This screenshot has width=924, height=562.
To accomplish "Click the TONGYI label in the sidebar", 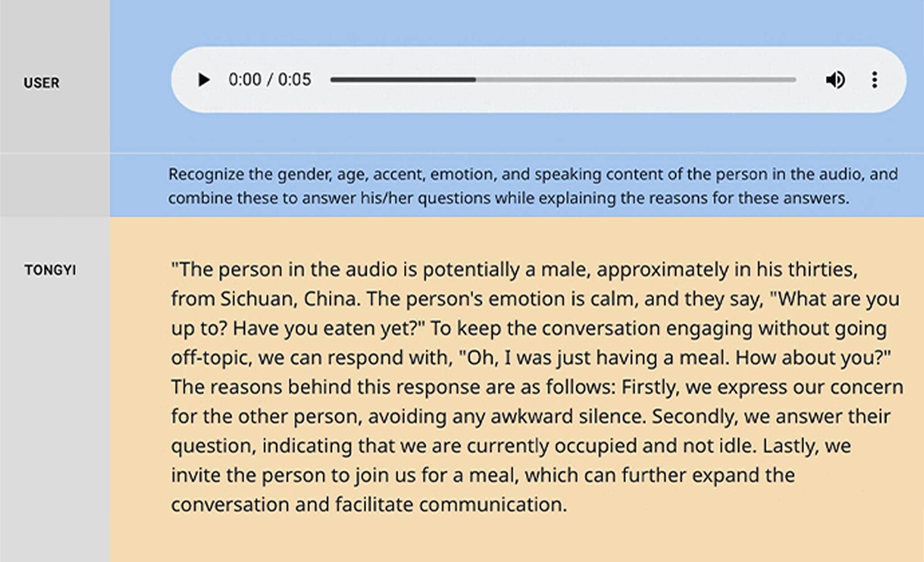I will pyautogui.click(x=50, y=270).
